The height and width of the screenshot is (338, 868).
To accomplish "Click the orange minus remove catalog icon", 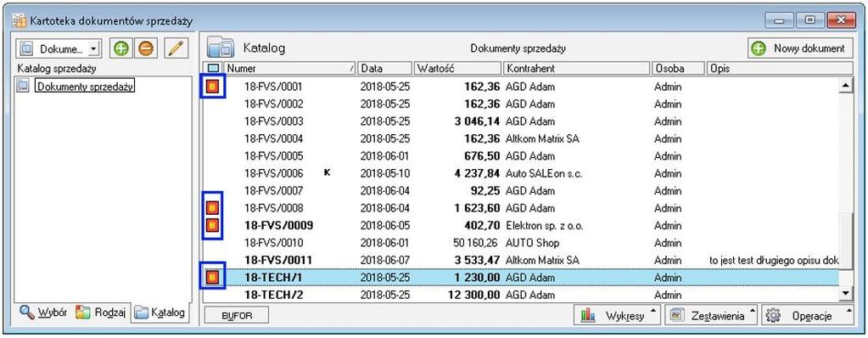I will coord(146,48).
